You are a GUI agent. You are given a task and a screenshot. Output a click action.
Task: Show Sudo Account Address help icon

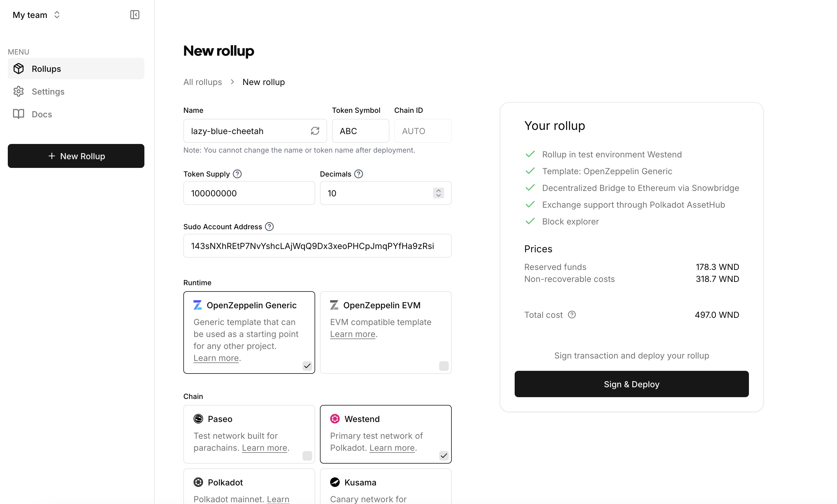[x=269, y=226]
